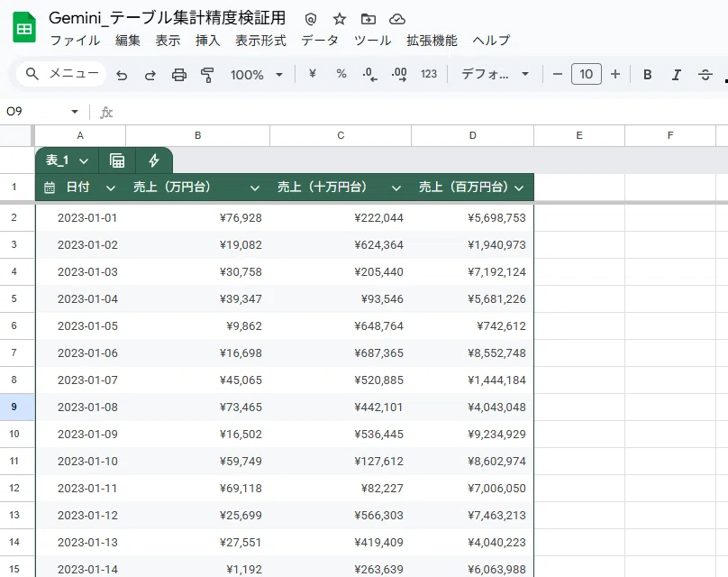This screenshot has width=728, height=577.
Task: Select the paint format roller tool
Action: 207,74
